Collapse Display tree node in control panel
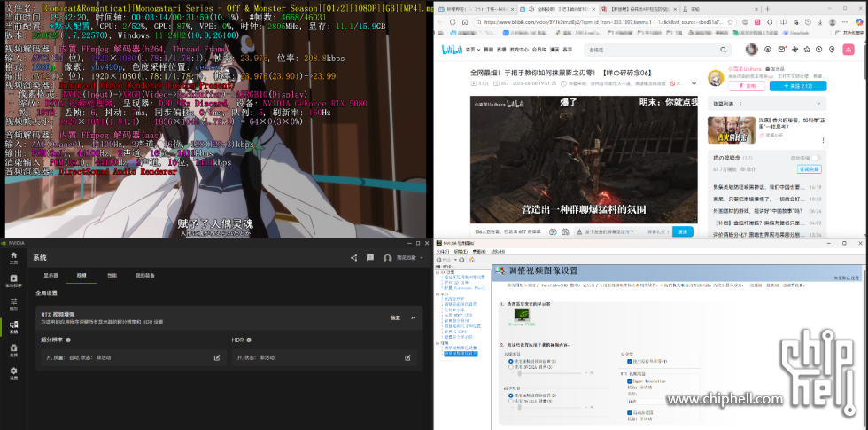This screenshot has height=430, width=868. pos(437,293)
